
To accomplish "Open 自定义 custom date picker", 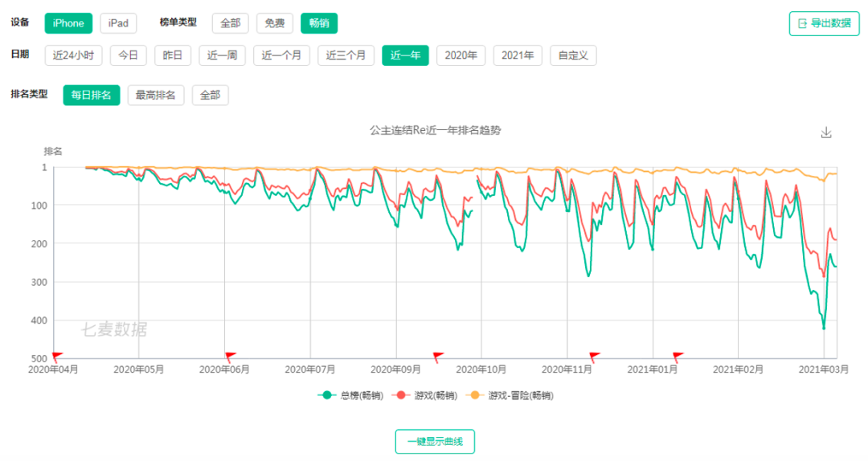I will click(x=573, y=55).
